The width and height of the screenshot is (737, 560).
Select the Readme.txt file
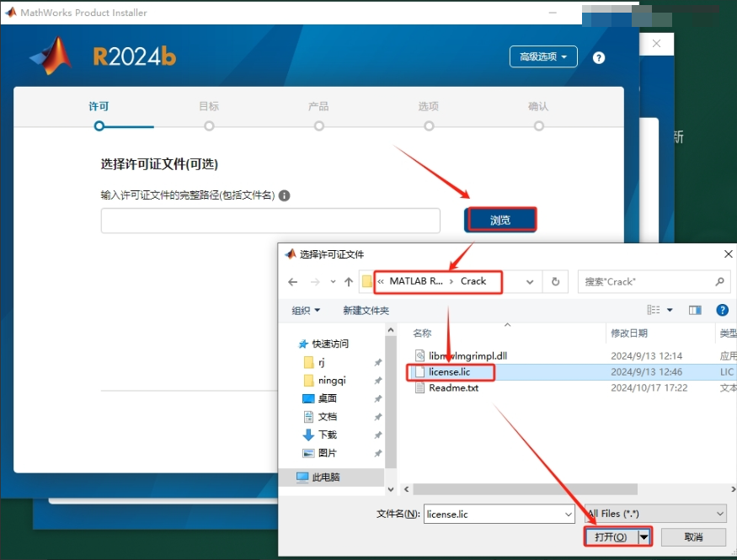[454, 388]
